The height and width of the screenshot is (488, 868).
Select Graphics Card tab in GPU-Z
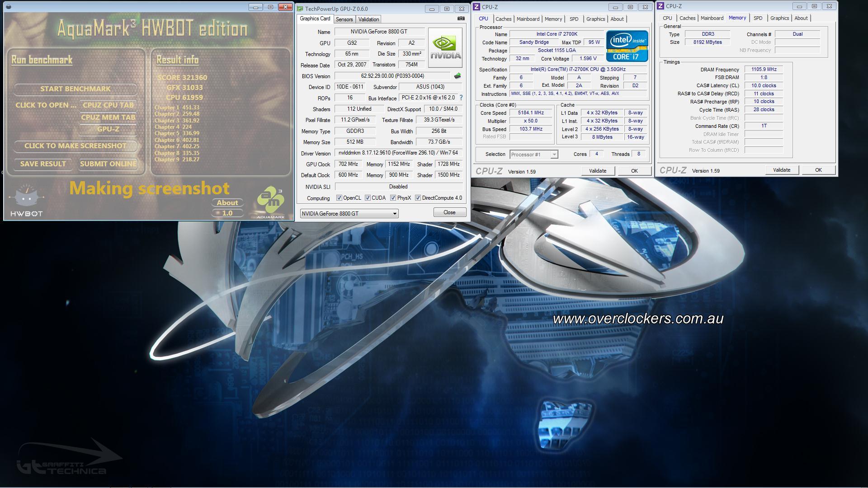315,19
